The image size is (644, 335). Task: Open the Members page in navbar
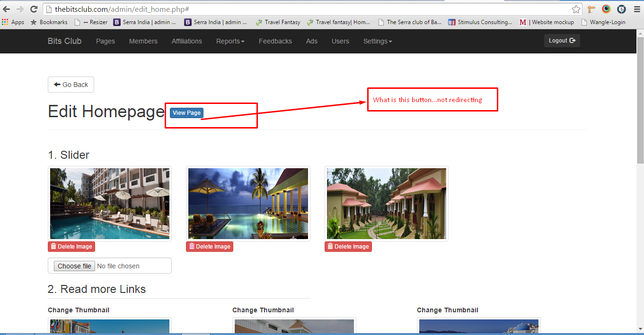click(x=143, y=41)
